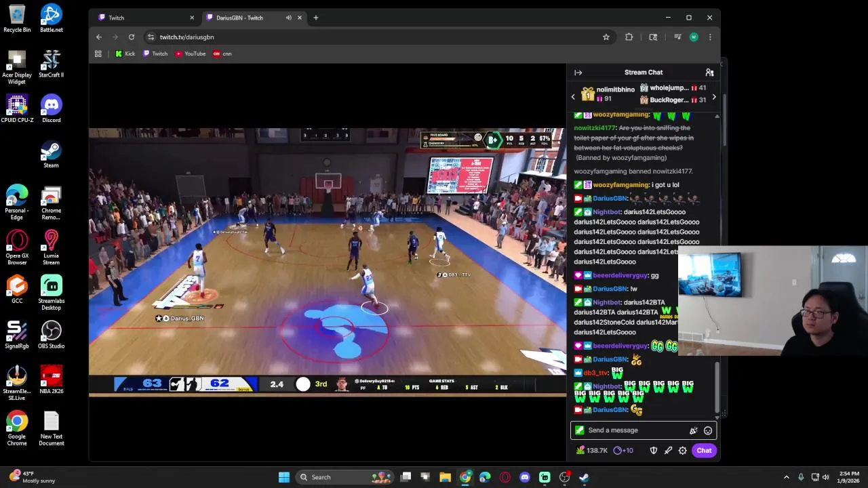Open Chrome media controls icon
Image resolution: width=868 pixels, height=488 pixels.
[x=677, y=37]
